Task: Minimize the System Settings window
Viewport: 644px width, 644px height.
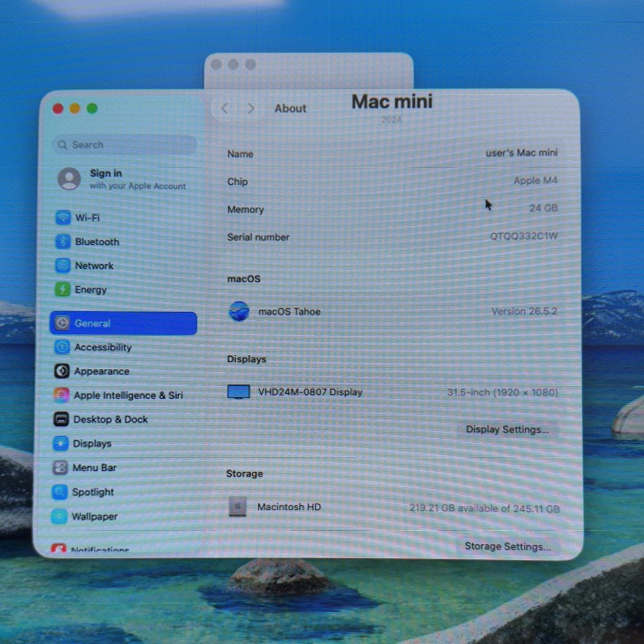Action: tap(75, 108)
